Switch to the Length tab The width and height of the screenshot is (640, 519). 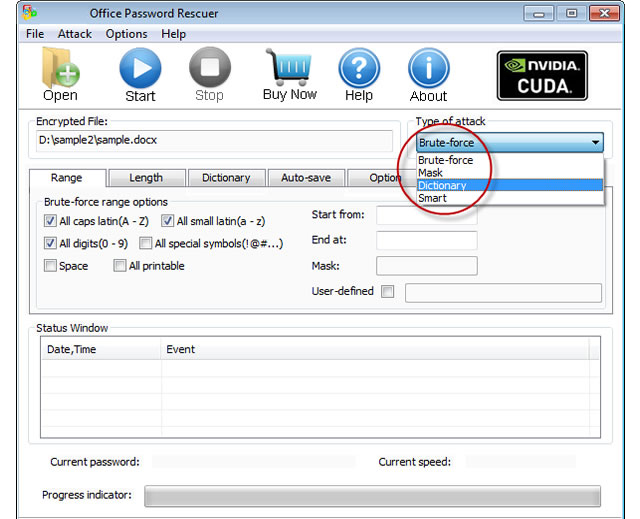146,178
